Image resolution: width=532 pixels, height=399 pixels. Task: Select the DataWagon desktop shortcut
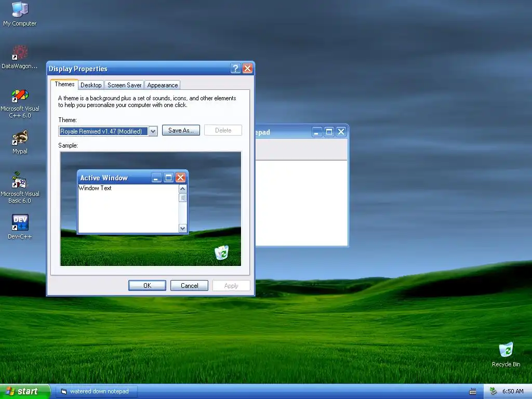[x=20, y=57]
